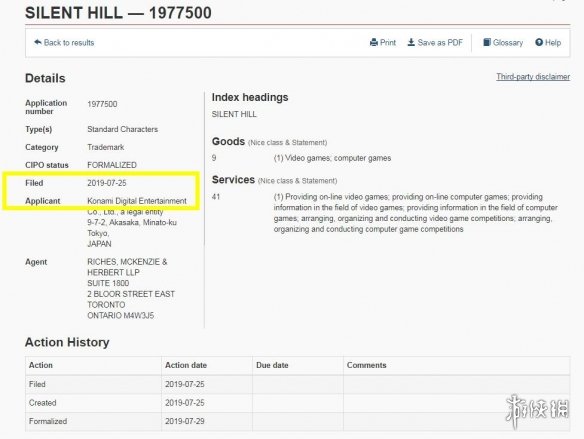Select the Details heading

pyautogui.click(x=45, y=78)
